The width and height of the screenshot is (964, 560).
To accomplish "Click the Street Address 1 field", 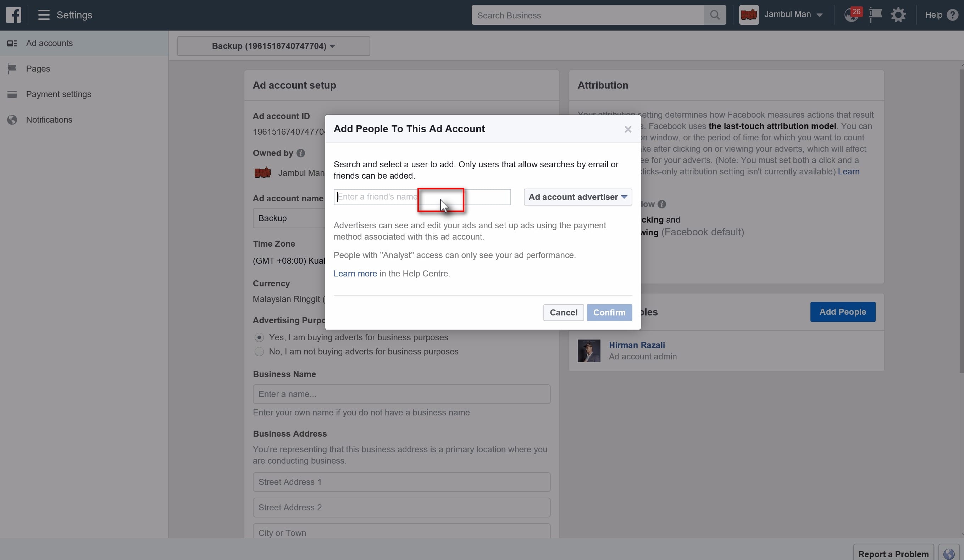I will [401, 482].
